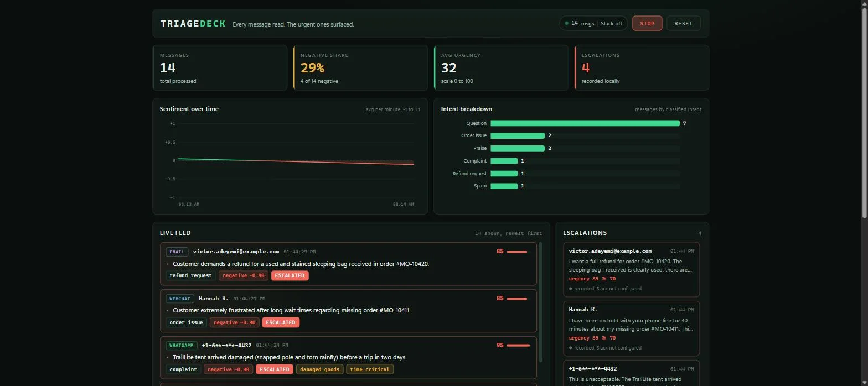868x386 pixels.
Task: Click sender Hannah K. in live feed
Action: pyautogui.click(x=214, y=299)
